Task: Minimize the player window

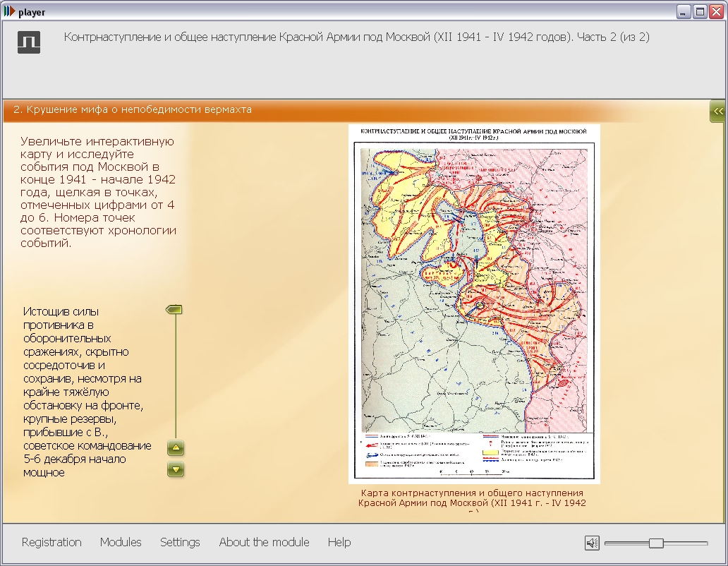Action: pyautogui.click(x=683, y=11)
